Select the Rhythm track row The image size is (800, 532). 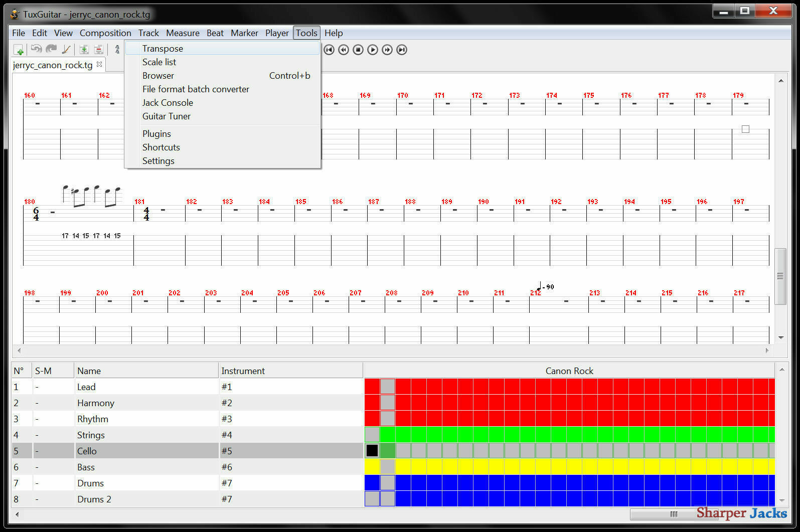[x=187, y=419]
